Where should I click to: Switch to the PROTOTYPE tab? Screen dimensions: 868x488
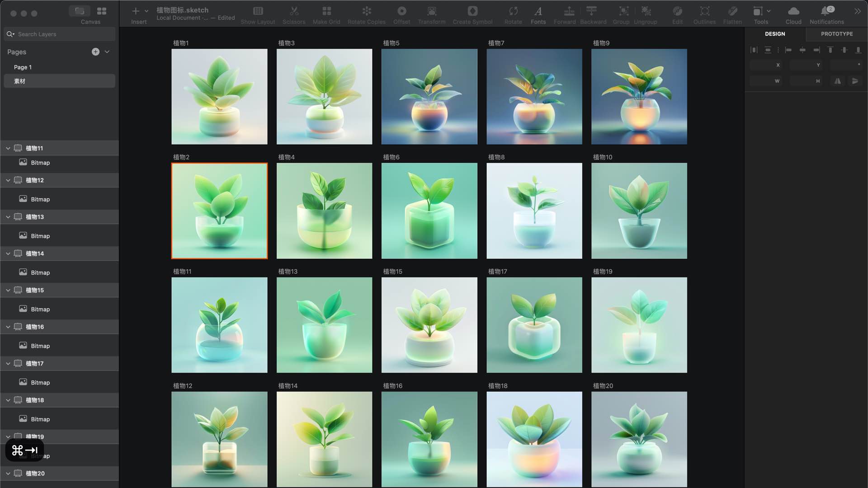click(836, 33)
